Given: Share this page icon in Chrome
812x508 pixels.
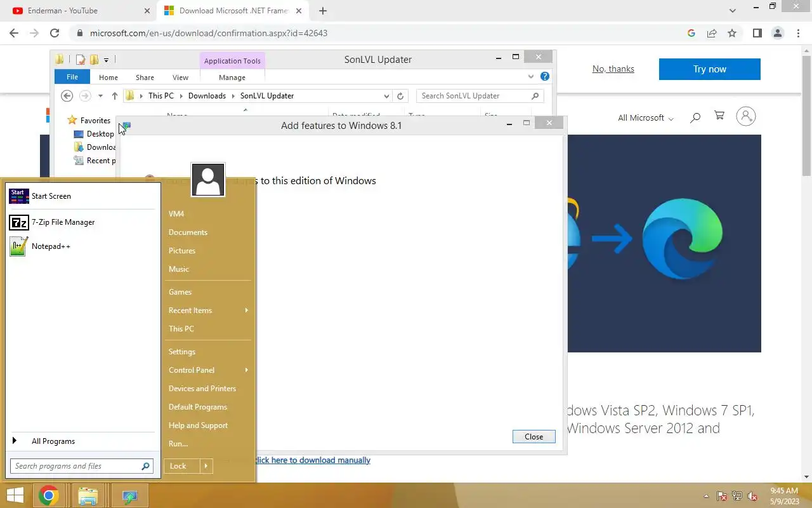Looking at the screenshot, I should tap(712, 33).
